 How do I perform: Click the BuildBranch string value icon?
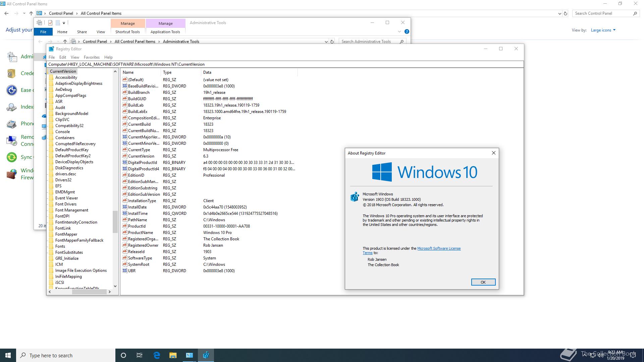pos(125,92)
